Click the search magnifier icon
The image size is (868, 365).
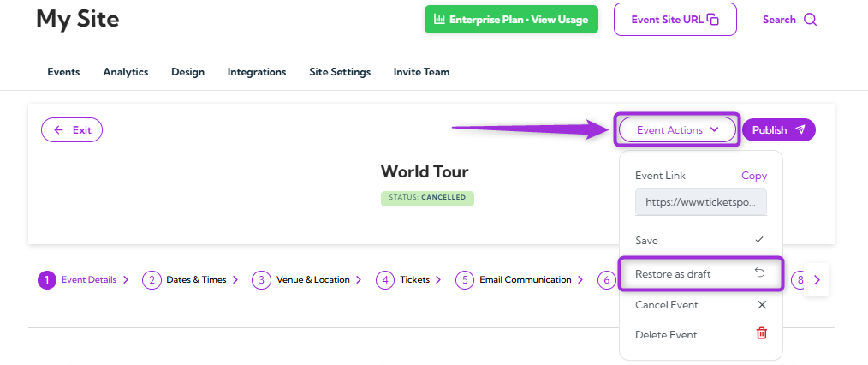pos(810,20)
